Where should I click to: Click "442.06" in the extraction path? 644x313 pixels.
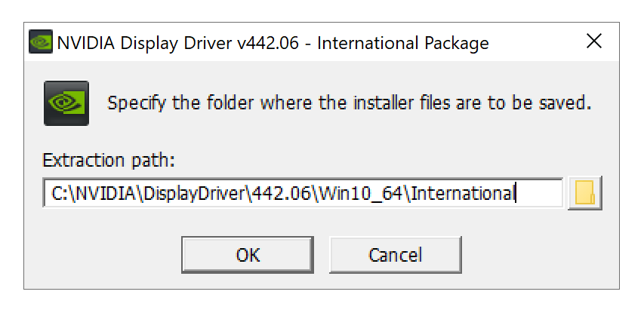point(282,193)
